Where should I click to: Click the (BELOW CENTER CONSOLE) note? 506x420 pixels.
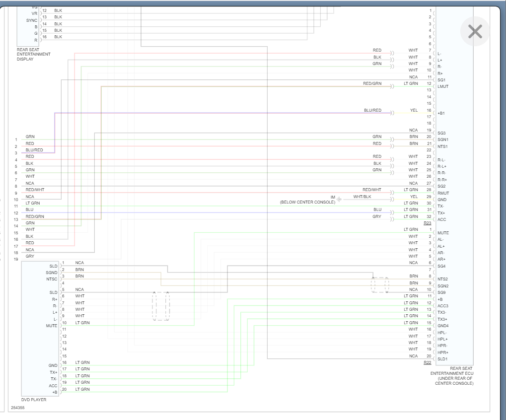click(x=307, y=202)
